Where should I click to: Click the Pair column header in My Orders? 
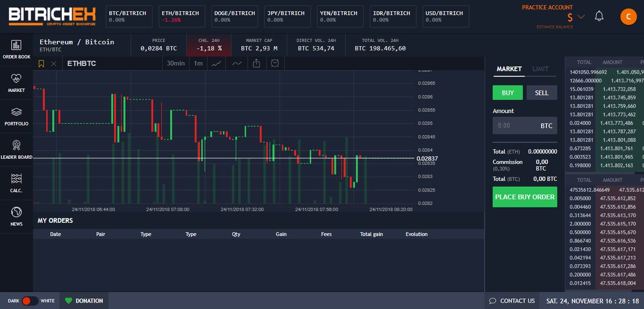[x=100, y=234]
